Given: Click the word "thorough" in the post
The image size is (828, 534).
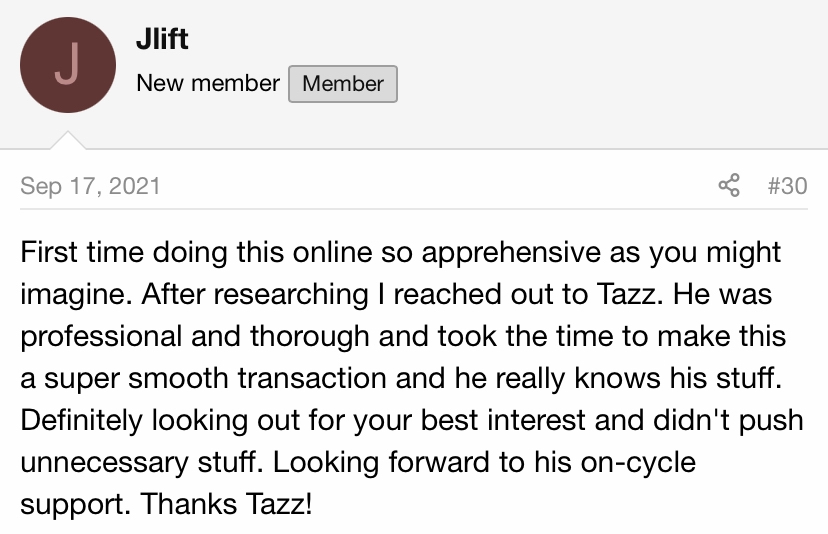Looking at the screenshot, I should tap(309, 337).
